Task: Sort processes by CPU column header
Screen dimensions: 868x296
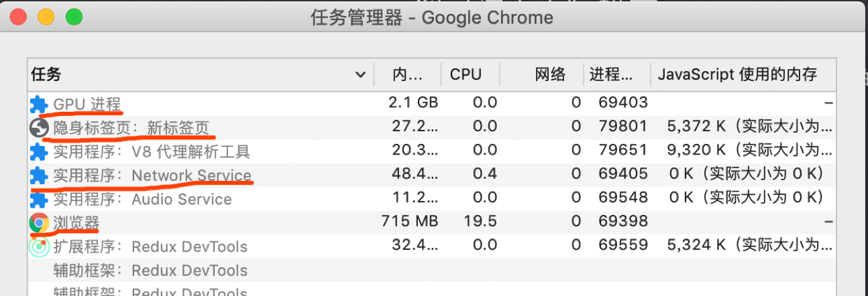Action: coord(466,74)
